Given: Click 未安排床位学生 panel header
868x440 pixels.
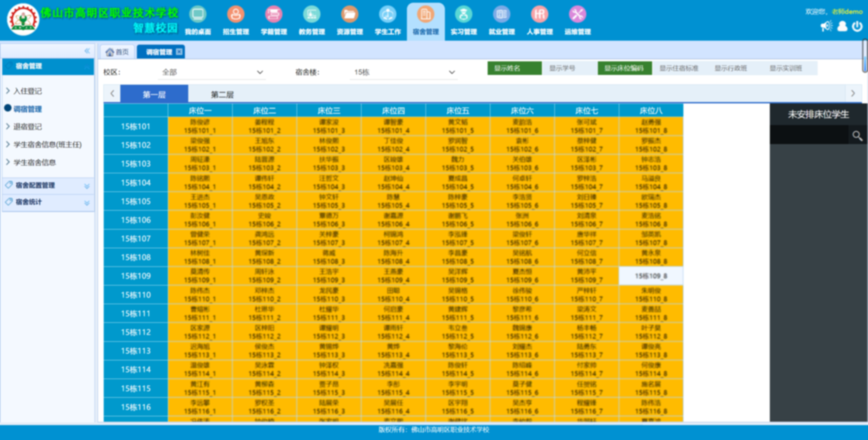Looking at the screenshot, I should 818,115.
